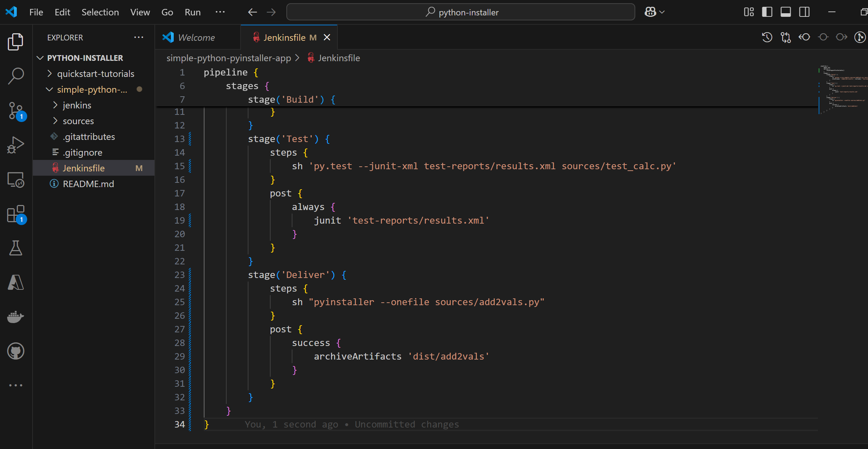The height and width of the screenshot is (449, 868).
Task: Open Run and Debug view
Action: point(16,145)
